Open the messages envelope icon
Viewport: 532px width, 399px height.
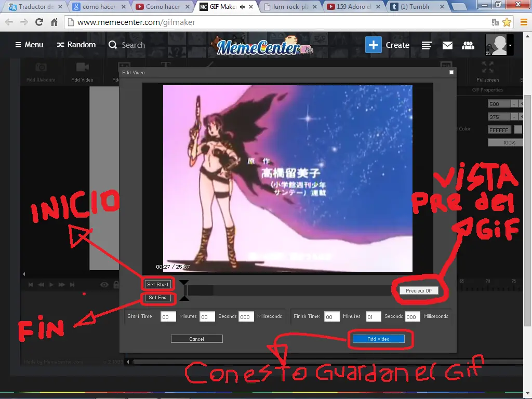click(x=447, y=45)
